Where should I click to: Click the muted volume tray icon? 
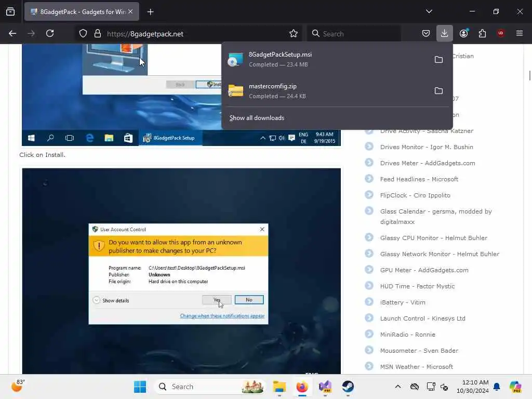tap(444, 387)
